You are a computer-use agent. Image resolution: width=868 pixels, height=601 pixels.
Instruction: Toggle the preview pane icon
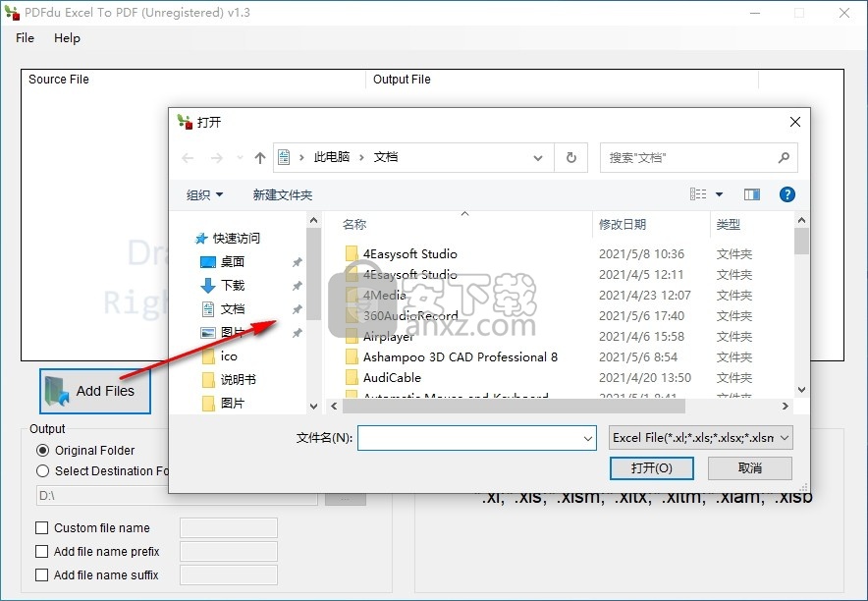point(752,194)
